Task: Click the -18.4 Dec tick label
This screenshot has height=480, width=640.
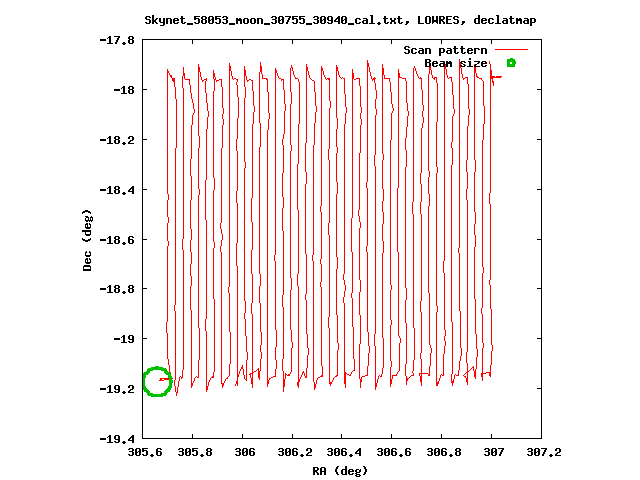Action: click(117, 190)
